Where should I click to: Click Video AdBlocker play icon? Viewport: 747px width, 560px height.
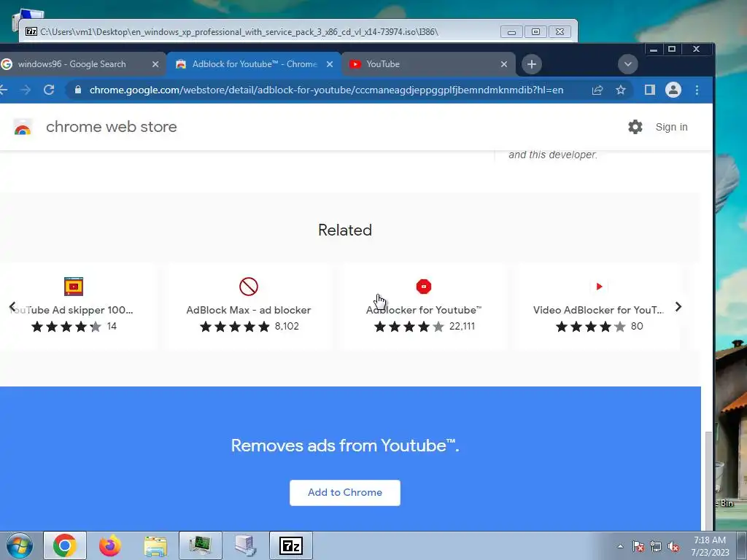point(600,286)
